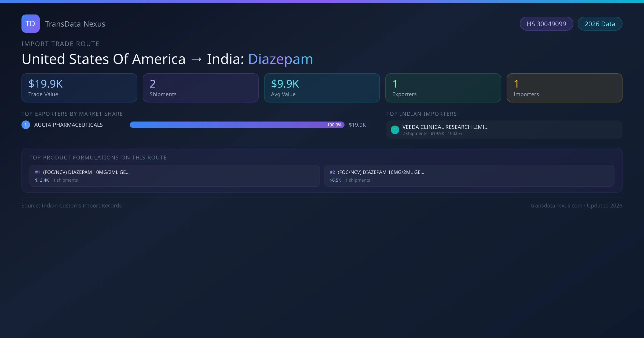Expand the #2 DIAZEPAM 10MG/2ML GE... formulation name
The height and width of the screenshot is (338, 644).
381,172
